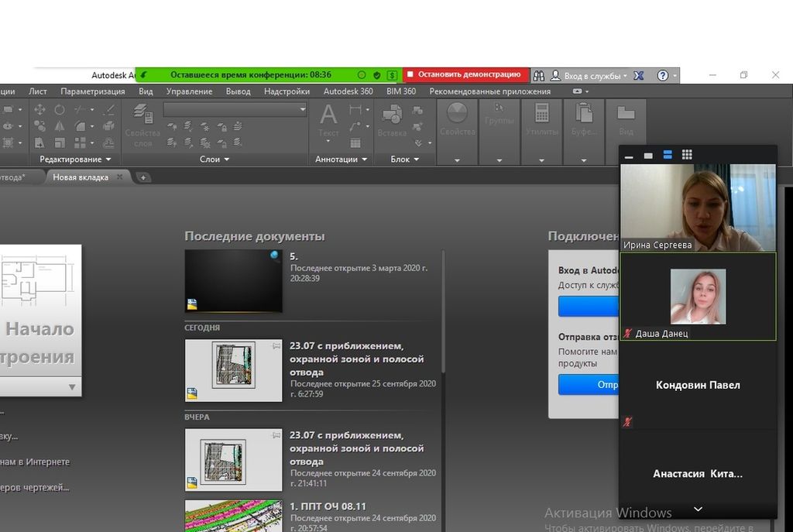
Task: Select the Кондовин Павел participant tile
Action: 698,386
